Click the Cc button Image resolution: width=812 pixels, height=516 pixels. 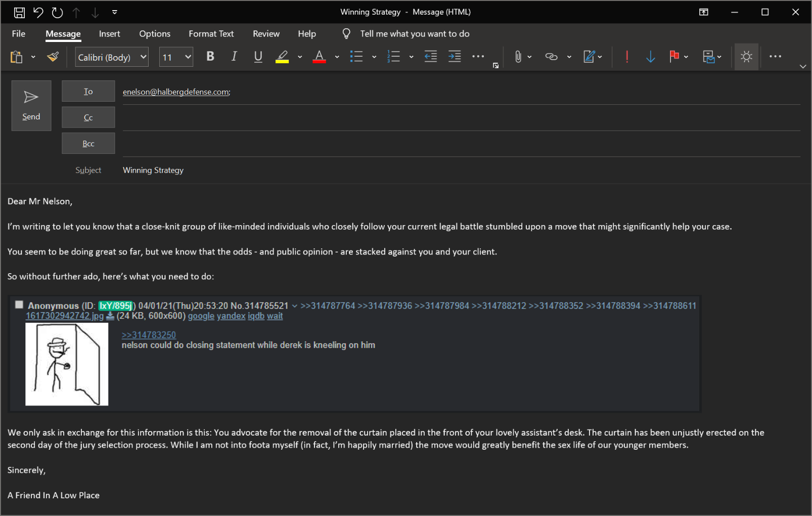(x=88, y=117)
